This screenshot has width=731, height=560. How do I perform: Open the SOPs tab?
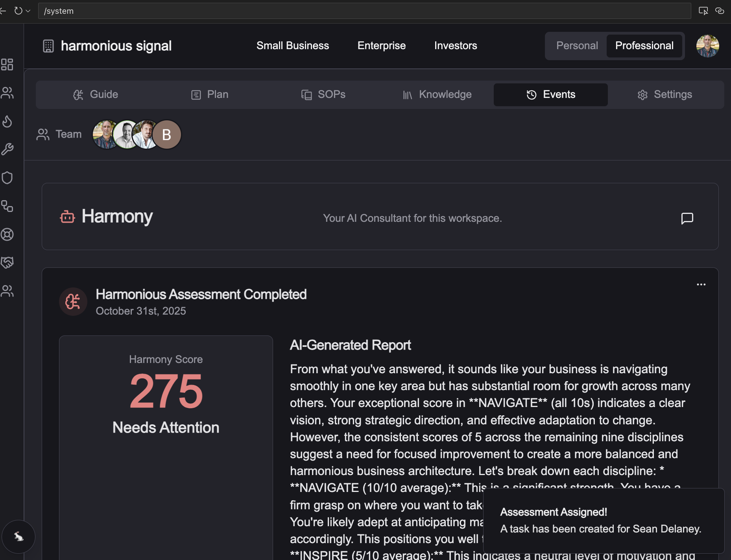323,94
